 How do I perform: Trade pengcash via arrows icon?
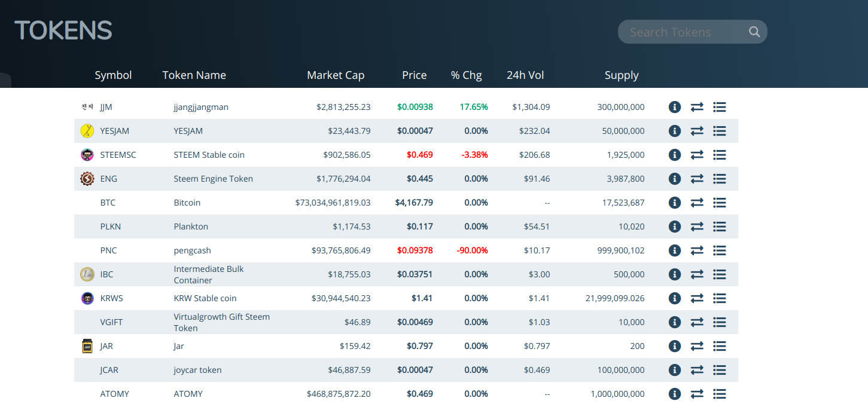tap(697, 250)
